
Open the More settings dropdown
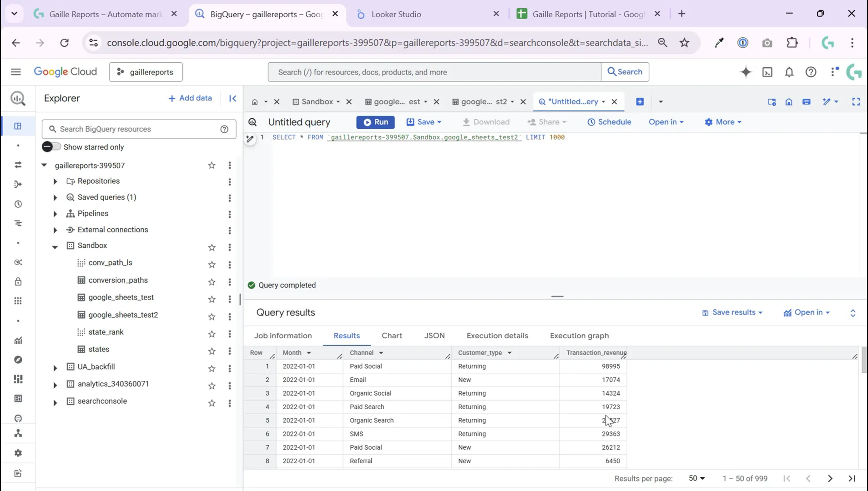click(x=723, y=122)
